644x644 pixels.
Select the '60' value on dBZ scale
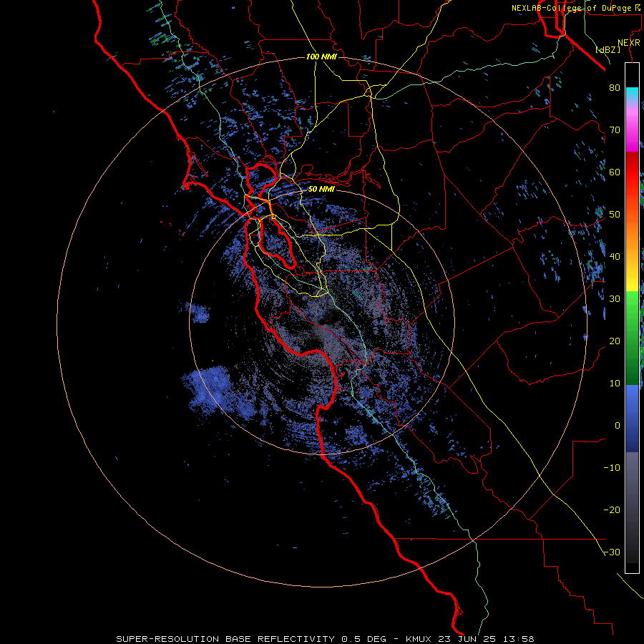615,172
